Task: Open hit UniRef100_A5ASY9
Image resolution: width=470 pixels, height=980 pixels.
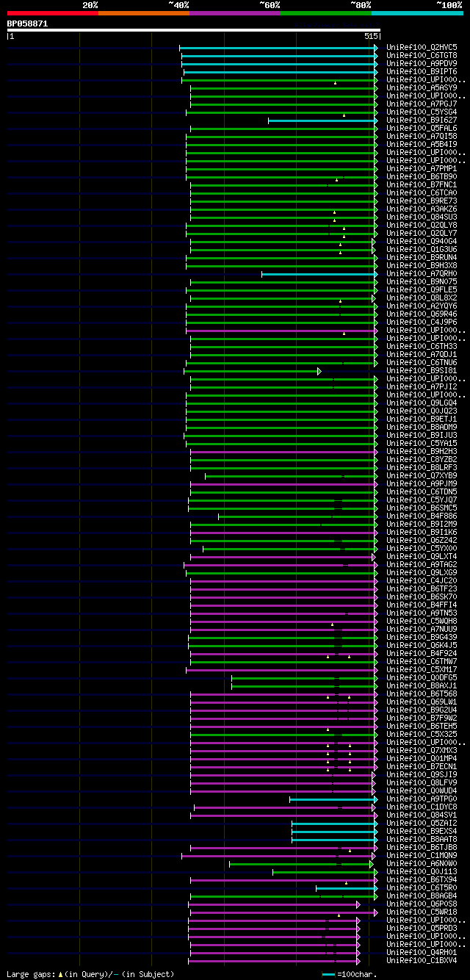Action: 422,87
